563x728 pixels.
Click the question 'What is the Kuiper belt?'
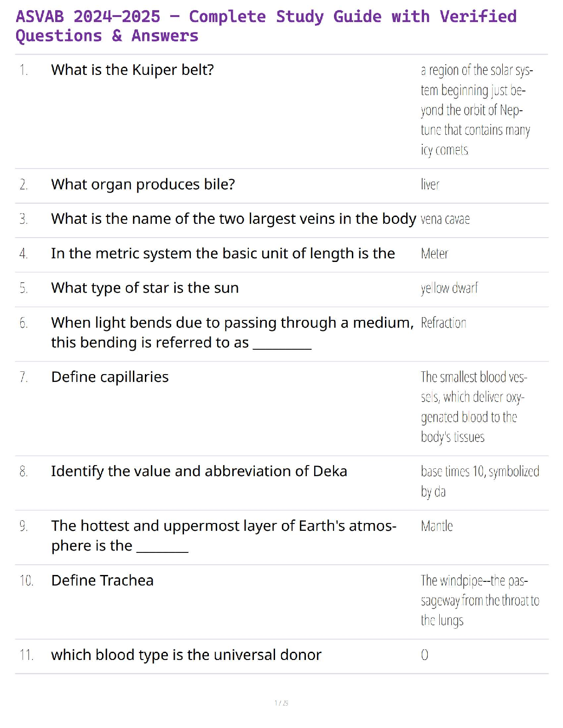[x=132, y=70]
